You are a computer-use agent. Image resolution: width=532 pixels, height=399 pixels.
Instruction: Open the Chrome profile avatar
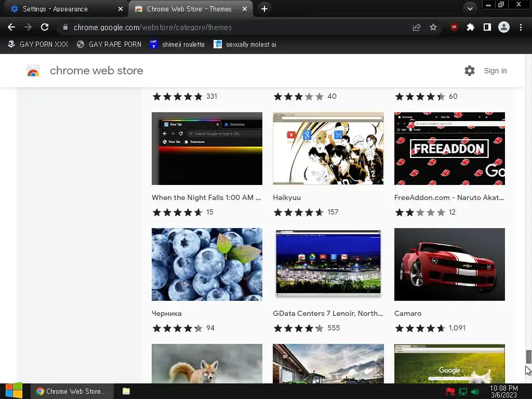tap(504, 27)
